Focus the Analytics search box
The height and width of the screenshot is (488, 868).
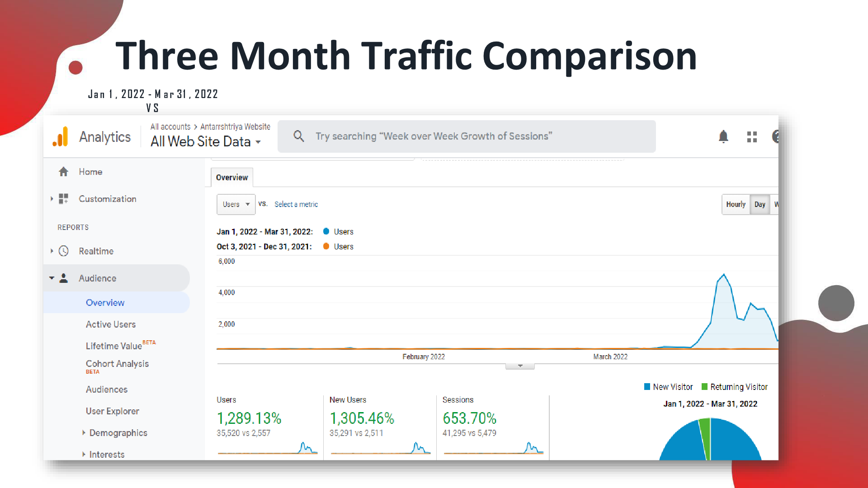click(467, 136)
